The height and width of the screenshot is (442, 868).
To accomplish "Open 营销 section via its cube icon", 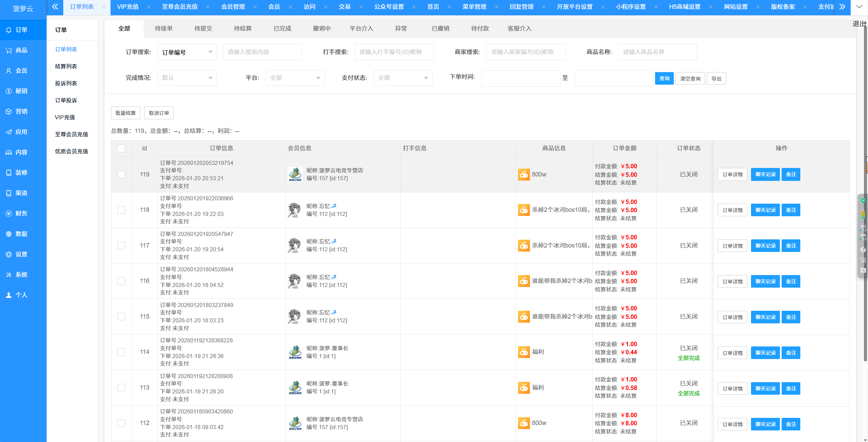I will 9,112.
